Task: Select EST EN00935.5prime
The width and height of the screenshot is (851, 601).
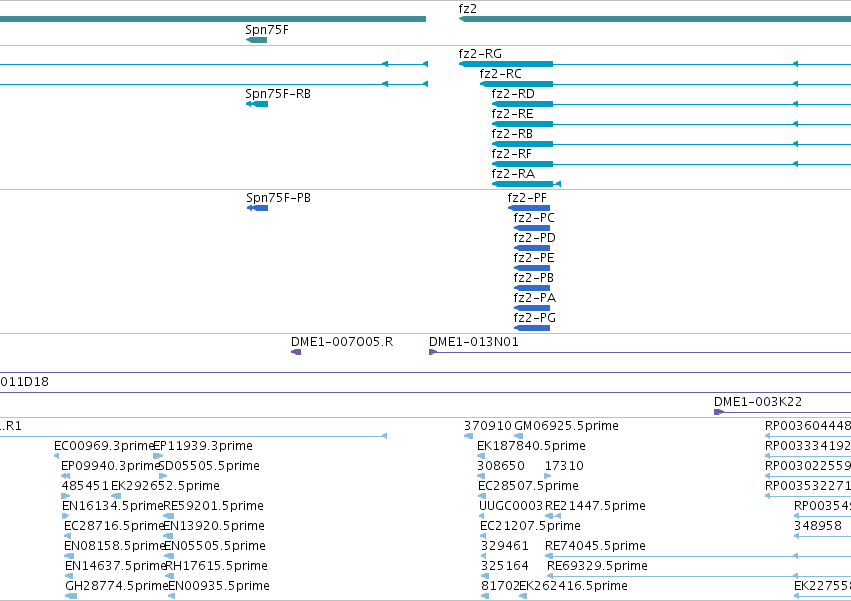Action: pyautogui.click(x=219, y=586)
